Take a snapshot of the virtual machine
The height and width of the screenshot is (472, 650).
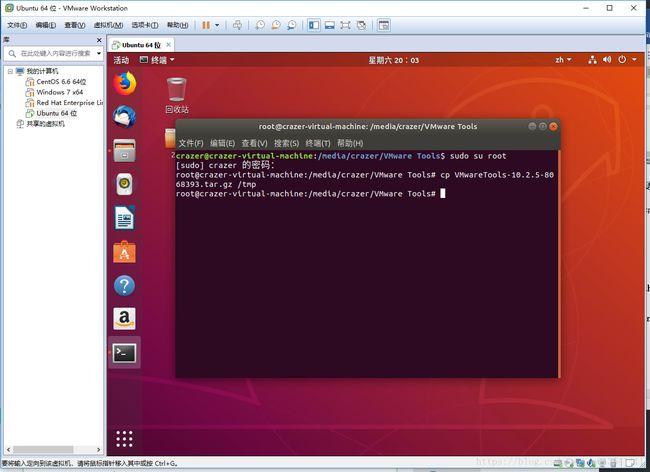[x=260, y=25]
